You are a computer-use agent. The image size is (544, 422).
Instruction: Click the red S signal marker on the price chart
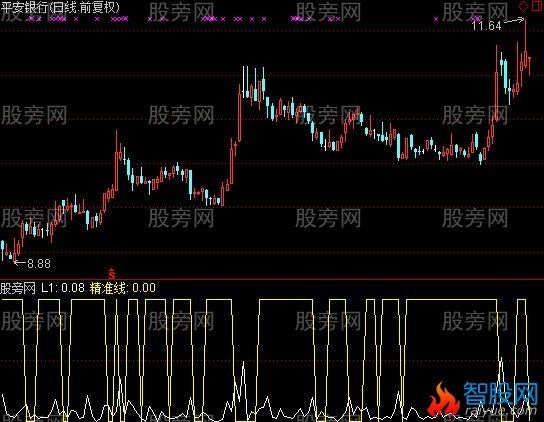[x=112, y=274]
